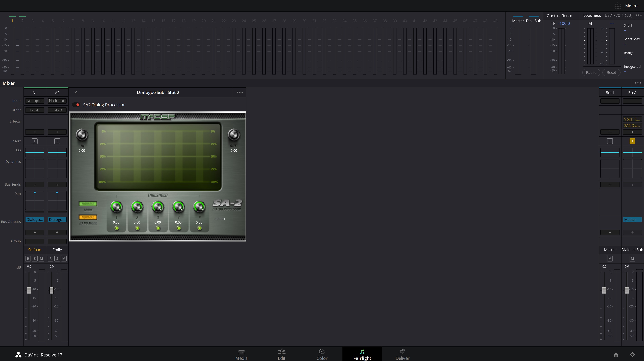Toggle band 1 enable LED
This screenshot has height=361, width=644.
point(117,228)
